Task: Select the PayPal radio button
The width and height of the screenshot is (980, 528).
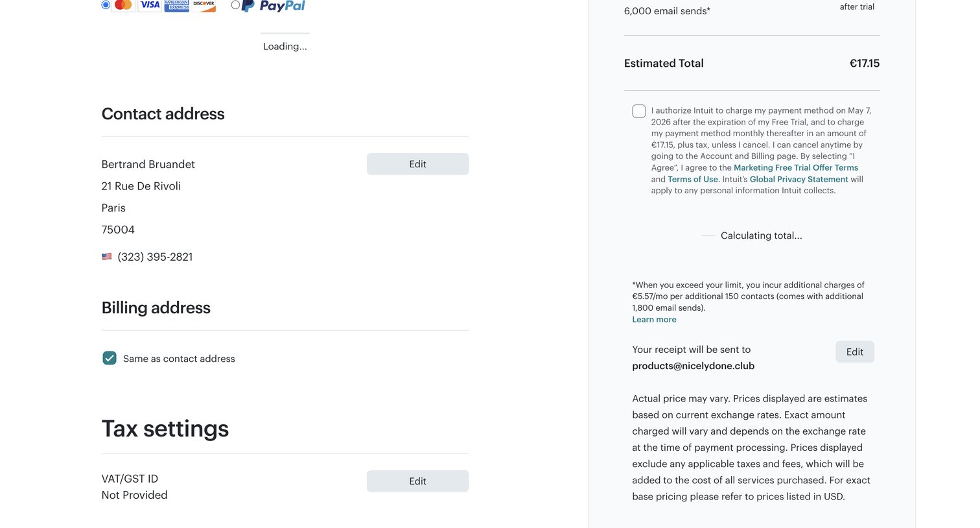Action: [235, 5]
